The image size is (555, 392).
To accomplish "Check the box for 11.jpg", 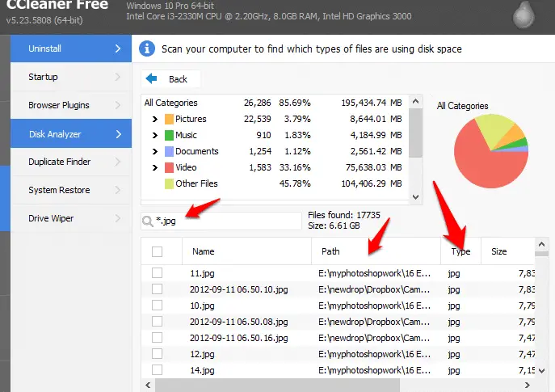I will click(x=158, y=273).
